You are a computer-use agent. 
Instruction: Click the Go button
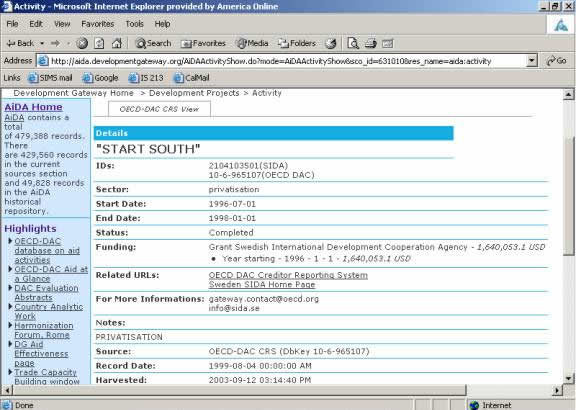tap(557, 61)
